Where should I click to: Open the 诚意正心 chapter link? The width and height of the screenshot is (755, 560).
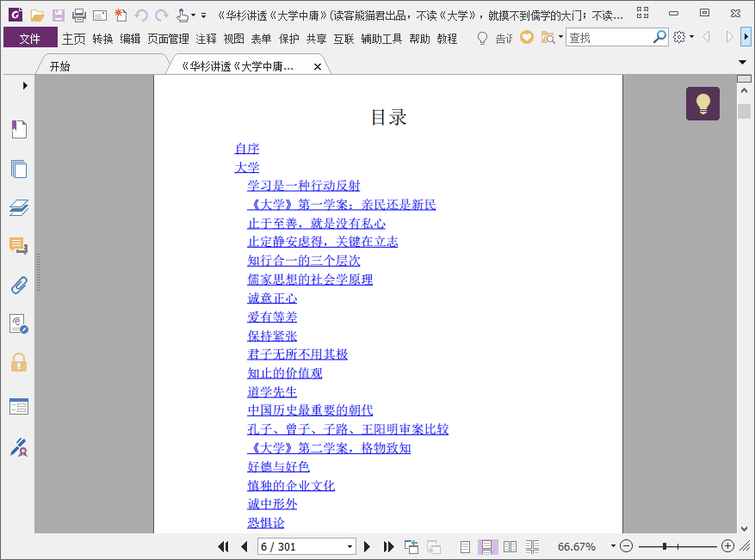coord(272,298)
